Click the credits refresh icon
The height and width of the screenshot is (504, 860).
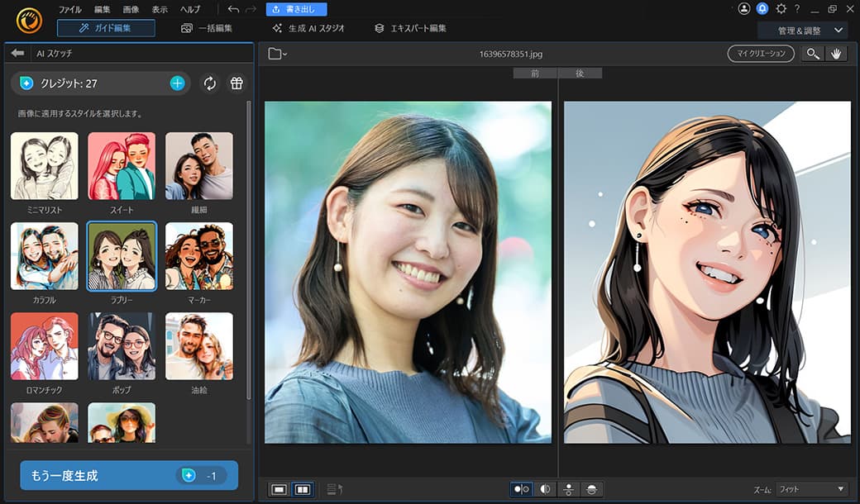click(210, 84)
